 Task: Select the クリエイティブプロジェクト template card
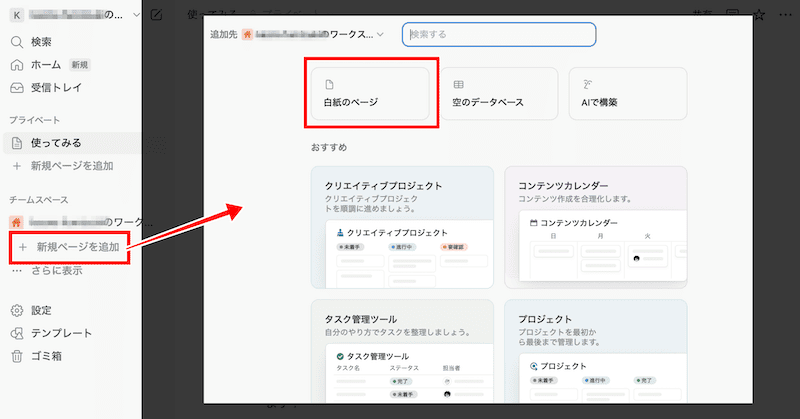coord(402,225)
